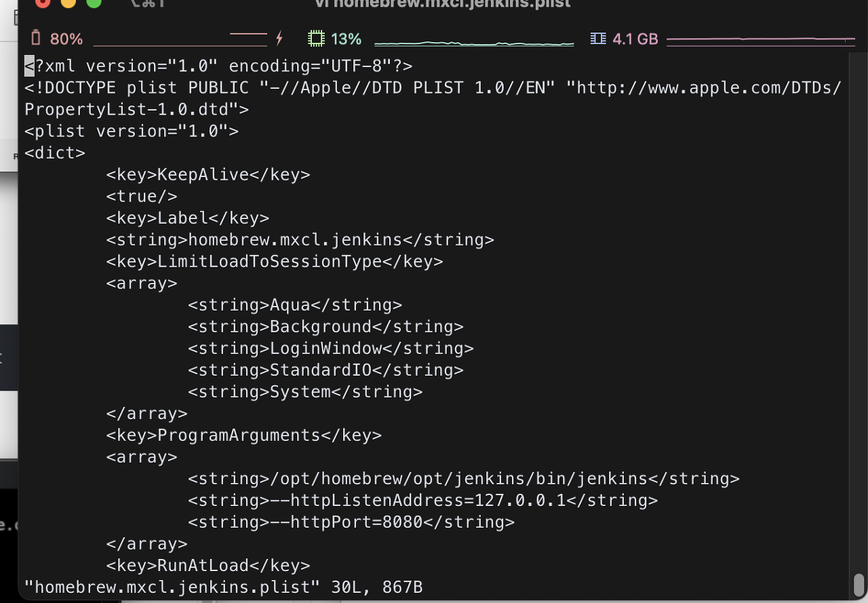Click the homebrew.mxcl.jenkins string line
Image resolution: width=868 pixels, height=603 pixels.
point(300,239)
